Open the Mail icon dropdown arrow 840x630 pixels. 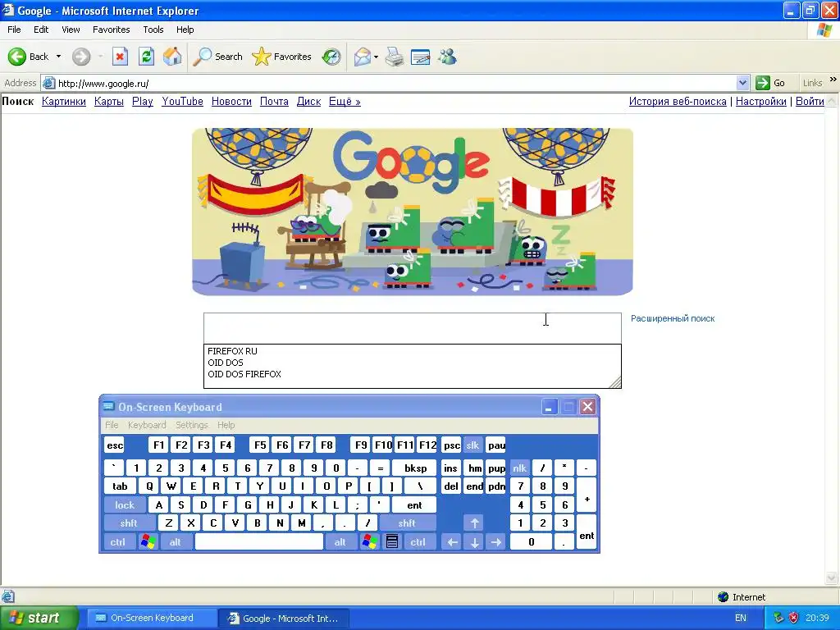click(x=376, y=57)
